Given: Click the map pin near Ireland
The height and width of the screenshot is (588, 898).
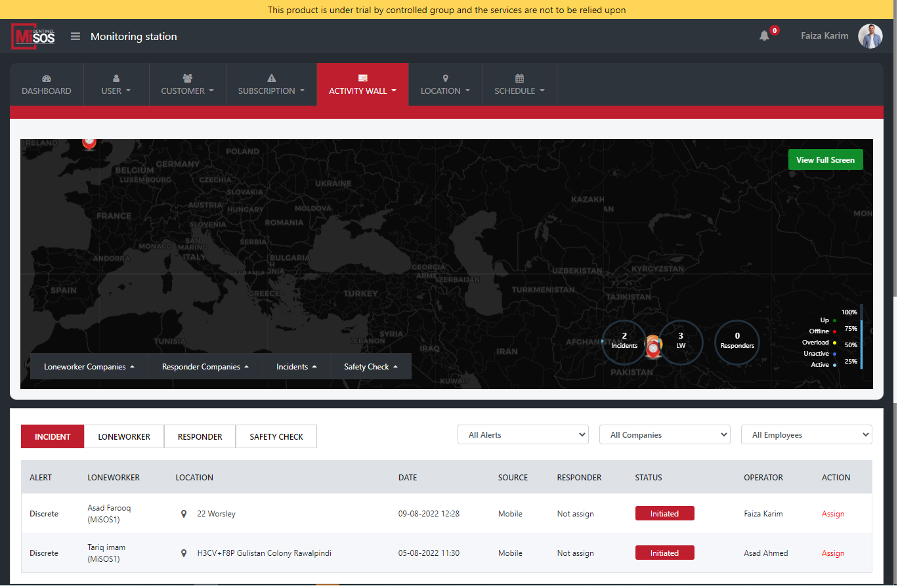Looking at the screenshot, I should [89, 141].
